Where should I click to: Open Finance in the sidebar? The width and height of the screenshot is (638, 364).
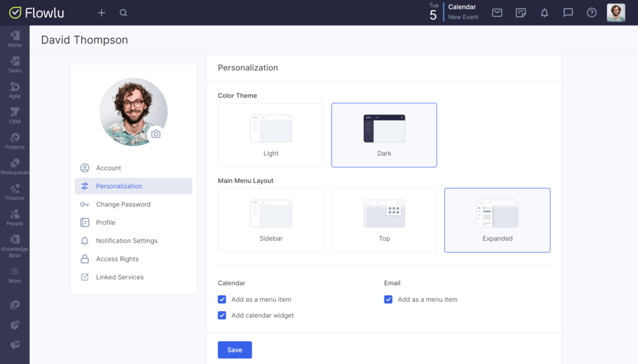(15, 192)
